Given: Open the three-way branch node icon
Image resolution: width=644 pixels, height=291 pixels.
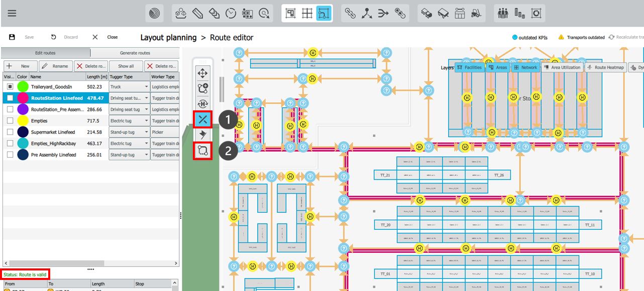Looking at the screenshot, I should [x=367, y=14].
